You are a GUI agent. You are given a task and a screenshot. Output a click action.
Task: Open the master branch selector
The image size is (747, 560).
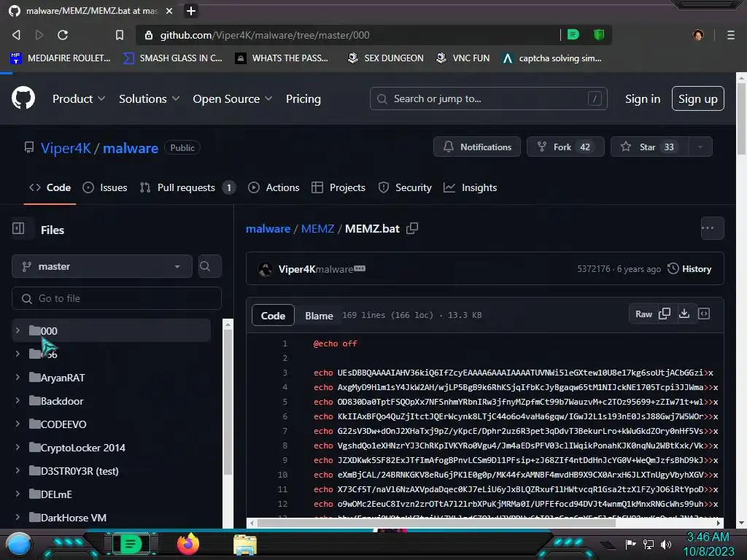102,266
